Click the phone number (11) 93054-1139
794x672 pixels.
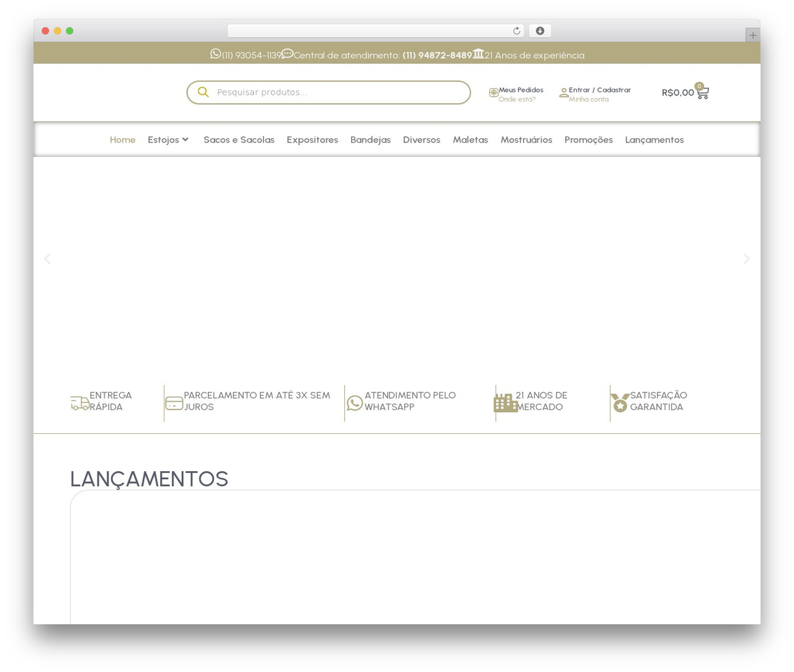click(252, 55)
